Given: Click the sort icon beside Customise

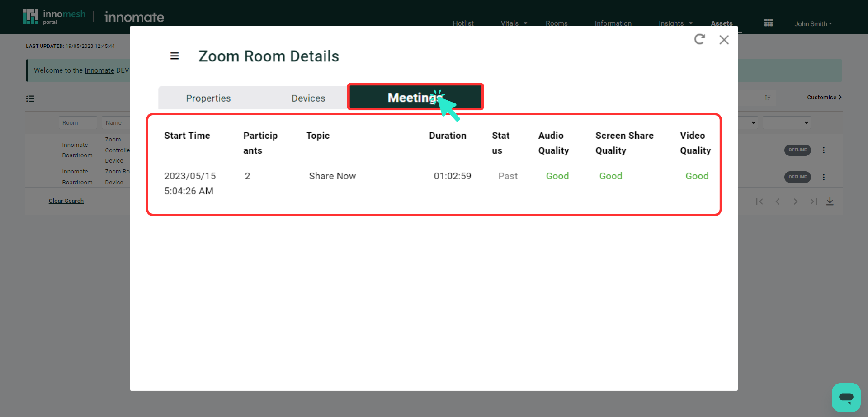Looking at the screenshot, I should [x=768, y=98].
